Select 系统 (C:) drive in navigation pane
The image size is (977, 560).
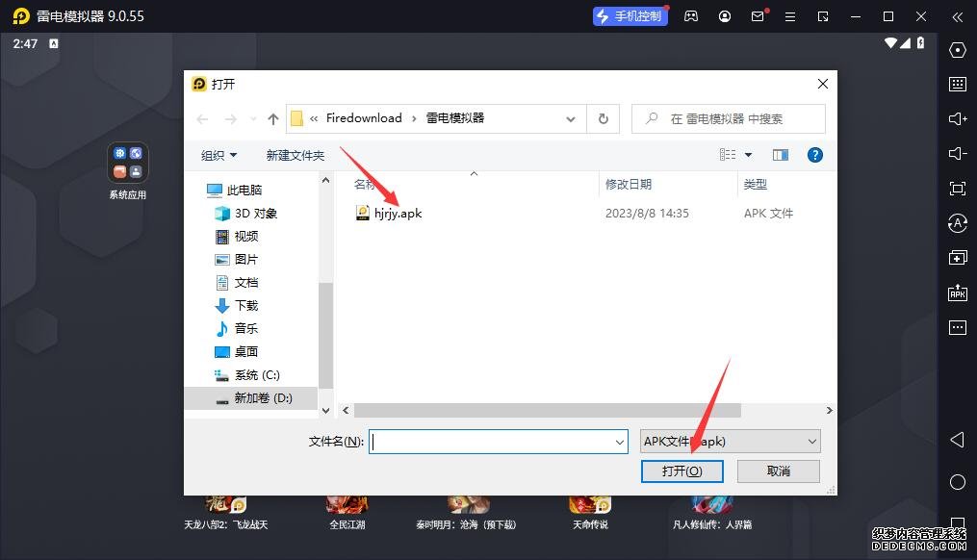click(256, 374)
